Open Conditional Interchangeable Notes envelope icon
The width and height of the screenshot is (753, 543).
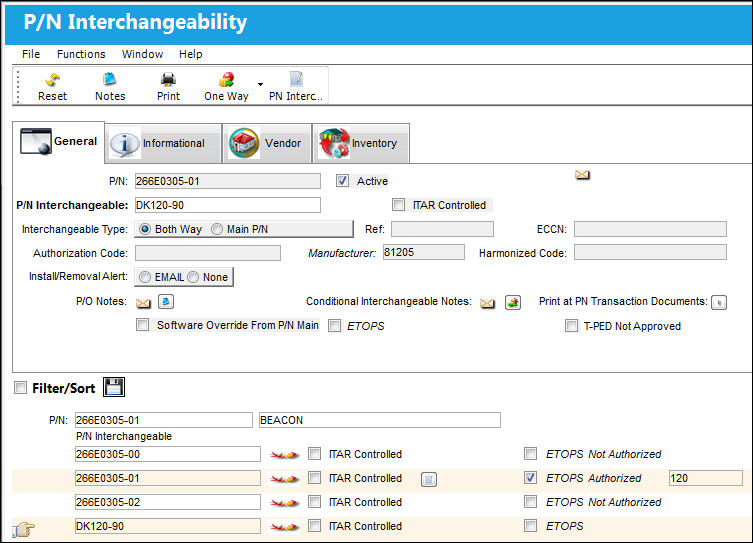click(487, 303)
